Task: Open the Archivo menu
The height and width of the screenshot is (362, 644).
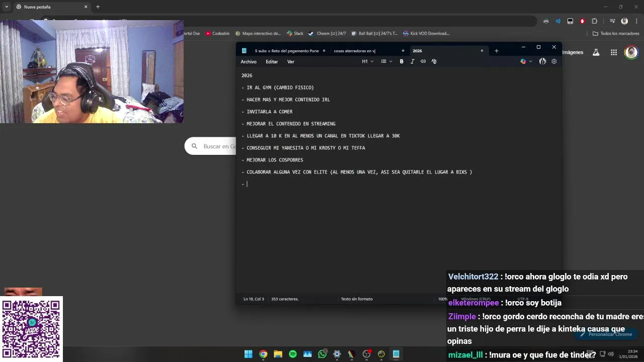Action: tap(249, 61)
